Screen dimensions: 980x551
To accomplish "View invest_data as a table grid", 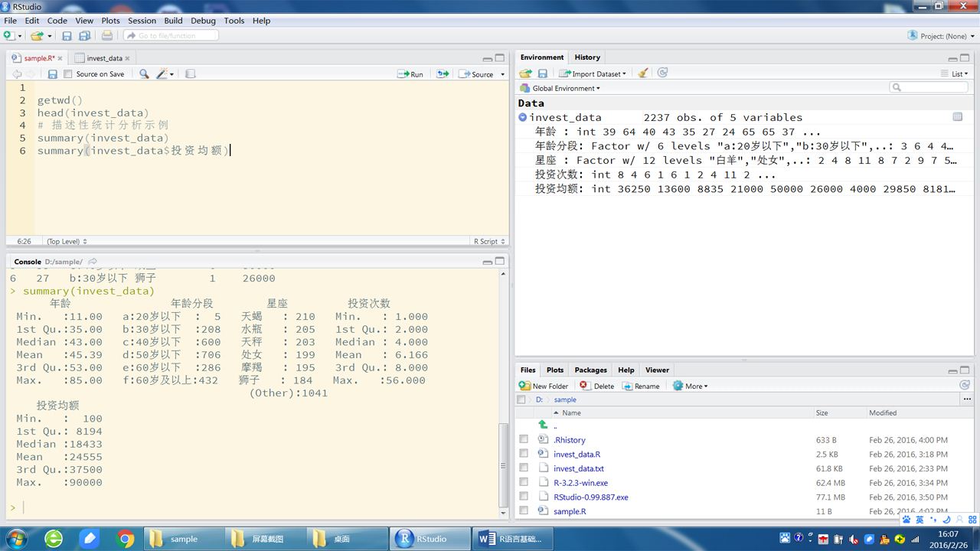I will pos(957,117).
